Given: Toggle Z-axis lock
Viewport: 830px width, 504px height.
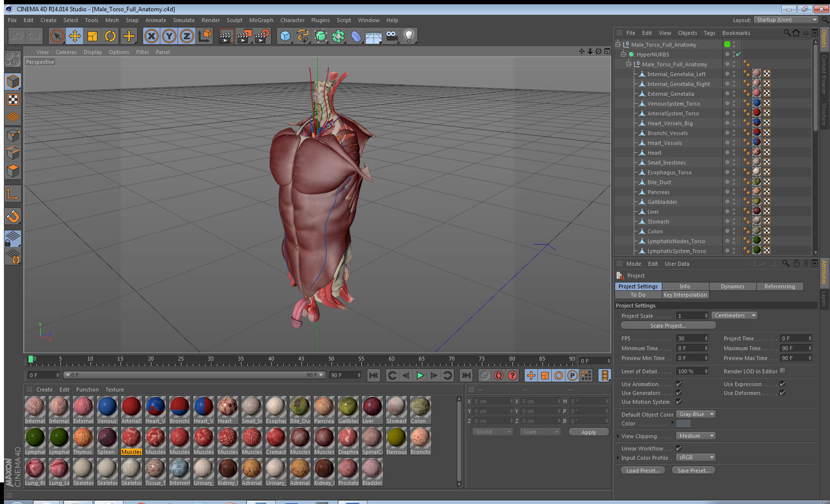Looking at the screenshot, I should pyautogui.click(x=187, y=36).
